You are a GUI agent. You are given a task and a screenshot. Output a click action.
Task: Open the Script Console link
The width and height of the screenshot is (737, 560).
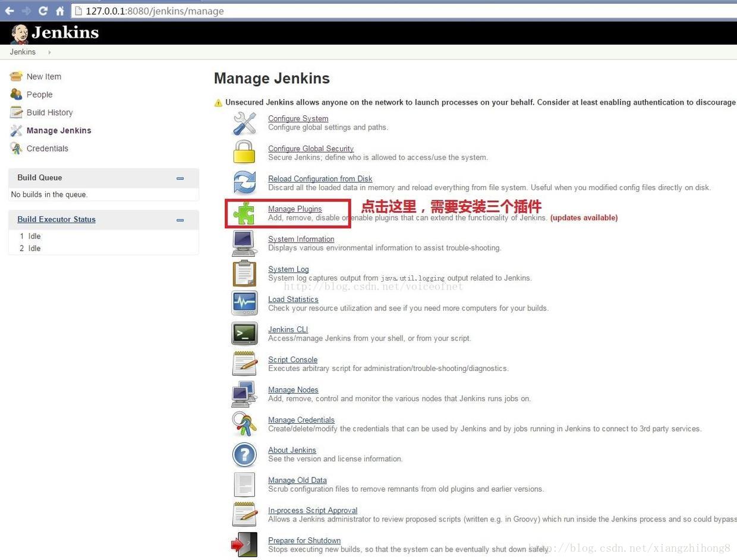[x=293, y=360]
